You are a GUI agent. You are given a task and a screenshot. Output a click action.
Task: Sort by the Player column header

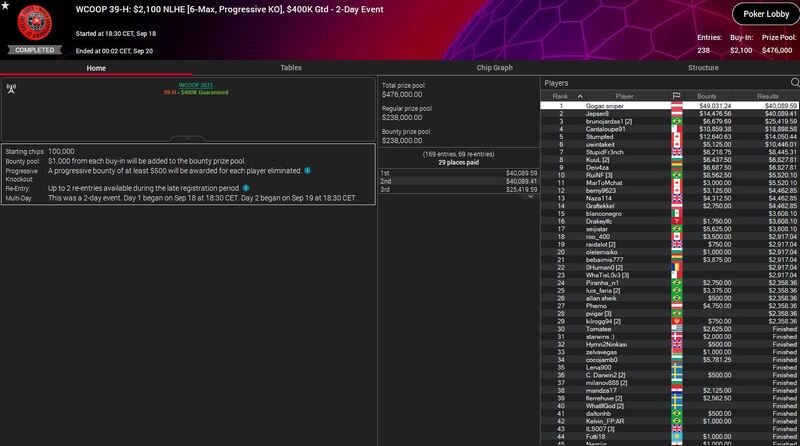[x=624, y=96]
